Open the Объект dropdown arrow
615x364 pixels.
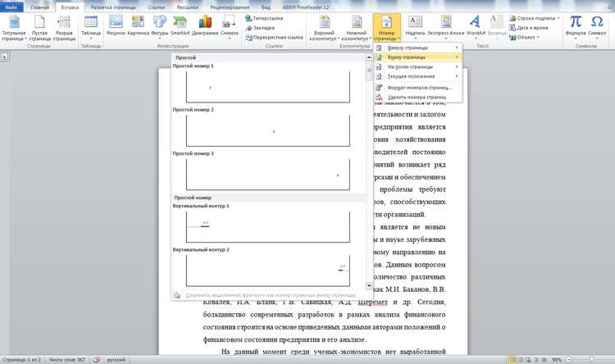(538, 38)
